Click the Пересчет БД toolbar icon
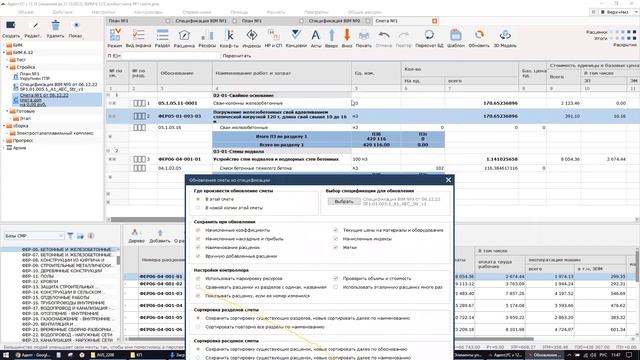This screenshot has width=640, height=360. pos(429,35)
